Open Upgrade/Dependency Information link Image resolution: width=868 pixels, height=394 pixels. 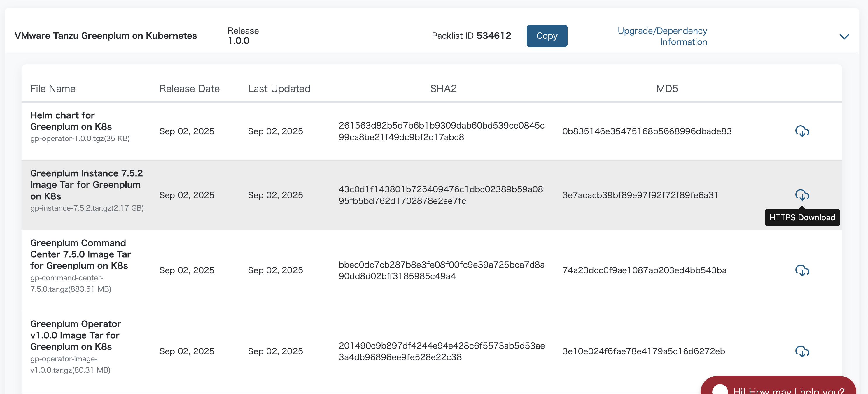pos(662,36)
